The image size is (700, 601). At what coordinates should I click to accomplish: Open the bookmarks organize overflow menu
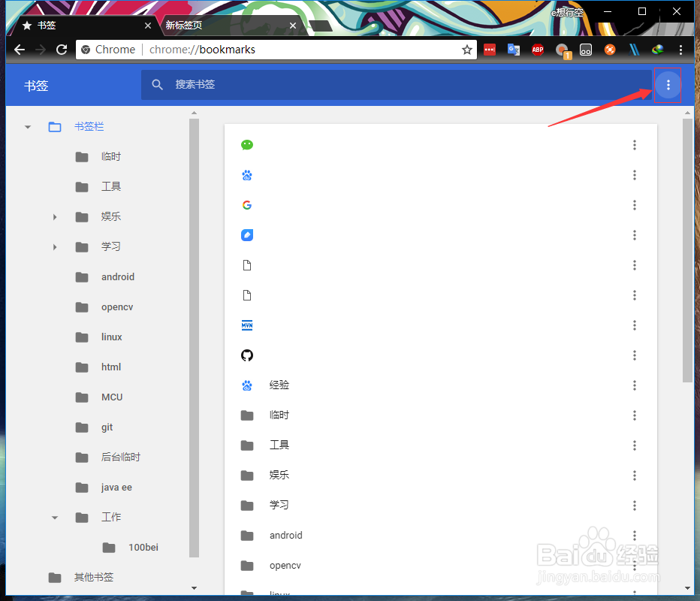pyautogui.click(x=668, y=85)
